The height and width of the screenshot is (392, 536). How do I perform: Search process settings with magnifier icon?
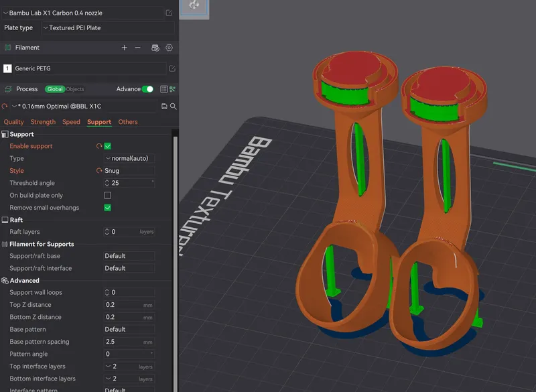pyautogui.click(x=174, y=107)
